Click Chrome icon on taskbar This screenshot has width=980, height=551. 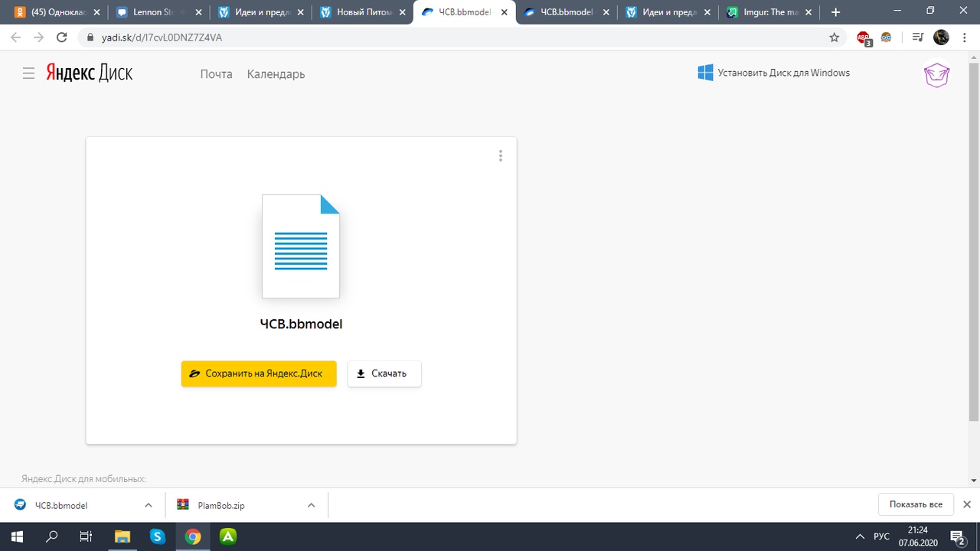[x=193, y=536]
